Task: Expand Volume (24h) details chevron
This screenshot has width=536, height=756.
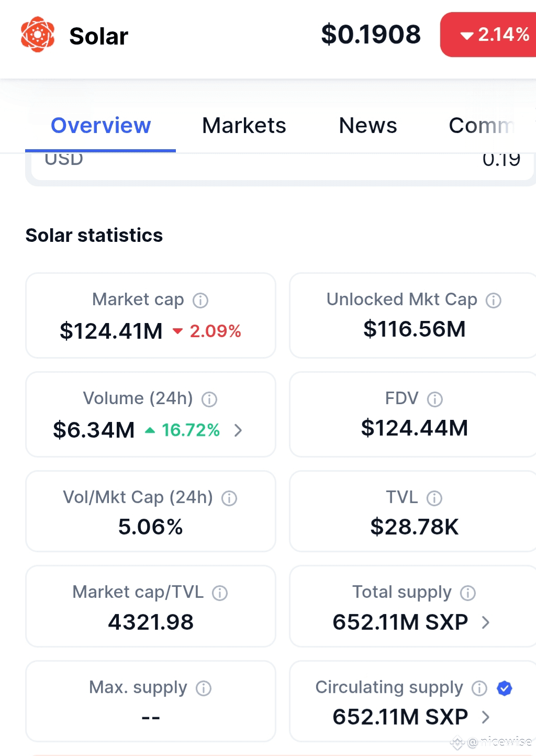Action: [x=238, y=430]
